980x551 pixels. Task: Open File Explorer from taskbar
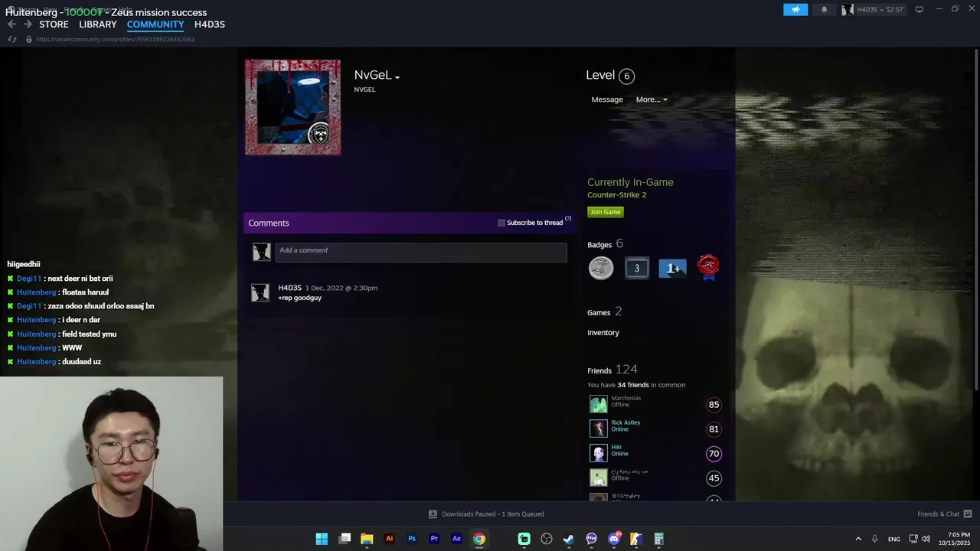[x=367, y=539]
